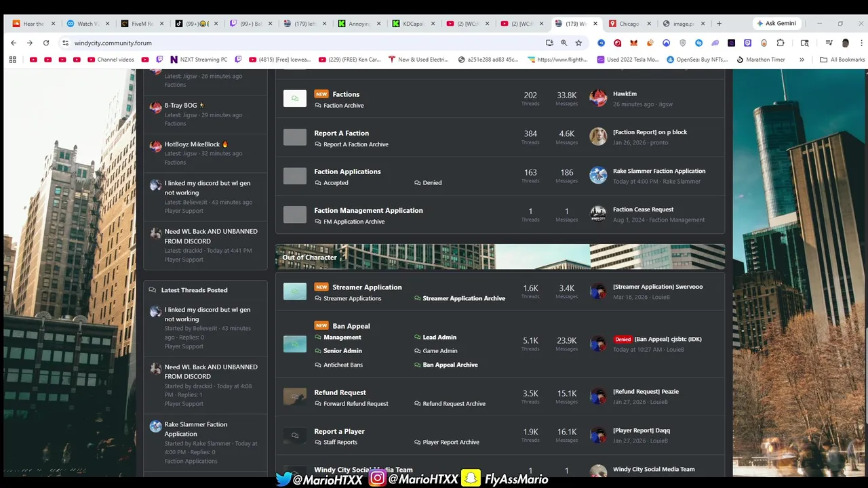Open the Extensions puzzle piece menu

[x=781, y=43]
